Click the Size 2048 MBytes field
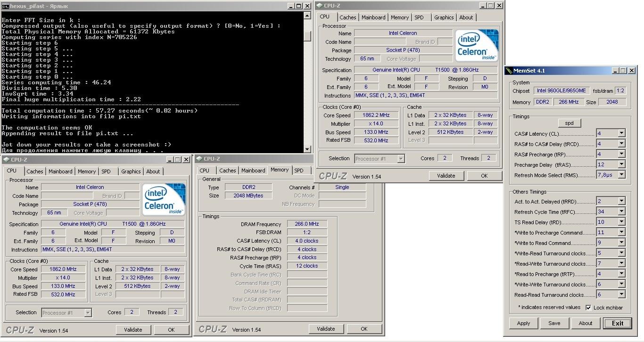644x342 pixels. [x=248, y=195]
